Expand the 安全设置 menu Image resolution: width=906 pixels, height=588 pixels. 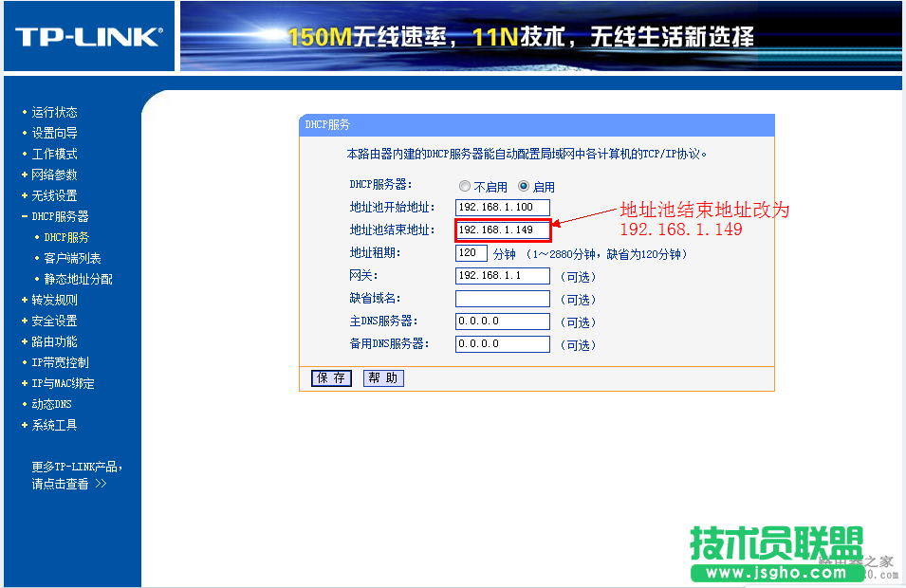(x=54, y=321)
